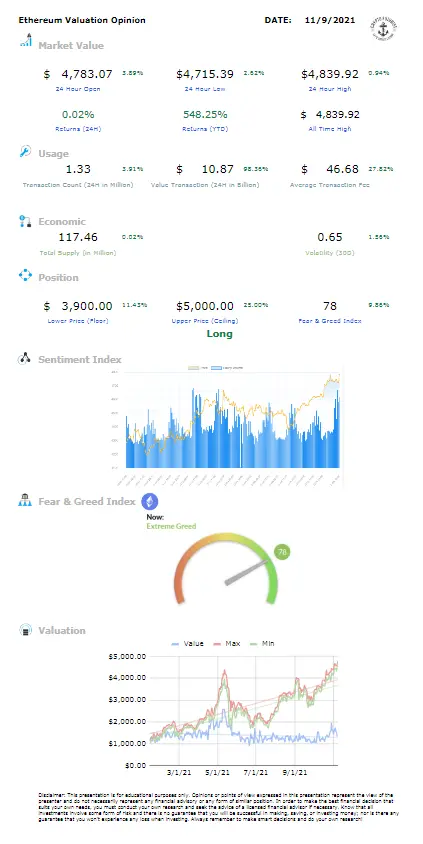Click the 9/1/21 x-axis label
423x844 pixels.
(295, 772)
